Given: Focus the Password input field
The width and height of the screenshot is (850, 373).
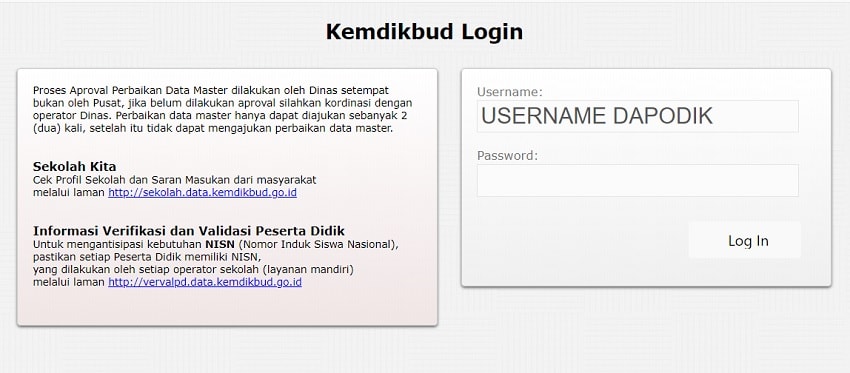Looking at the screenshot, I should (x=638, y=181).
